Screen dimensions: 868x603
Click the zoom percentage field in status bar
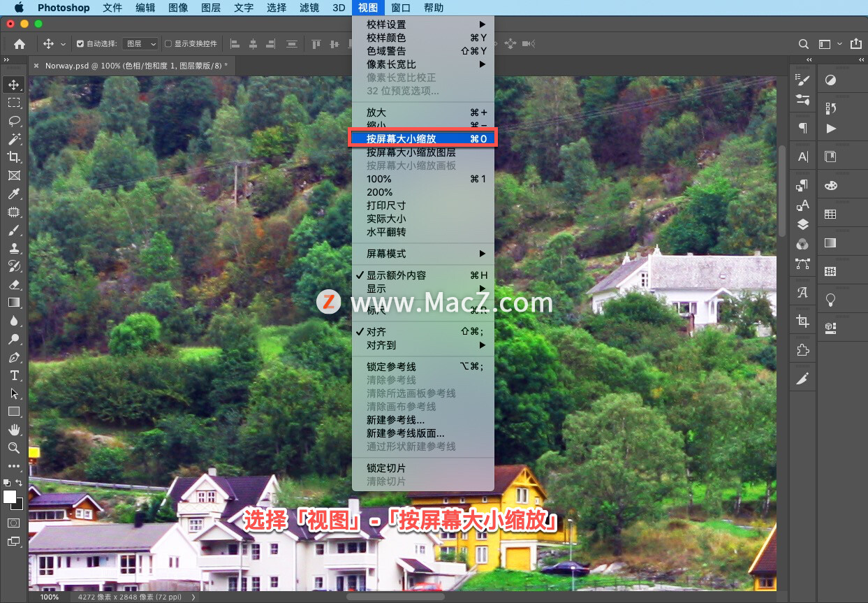tap(50, 597)
